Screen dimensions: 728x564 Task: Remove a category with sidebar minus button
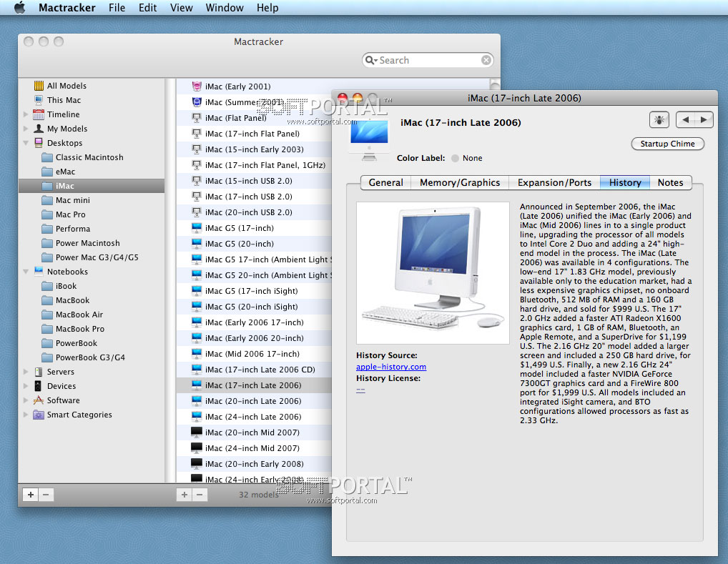tap(46, 495)
